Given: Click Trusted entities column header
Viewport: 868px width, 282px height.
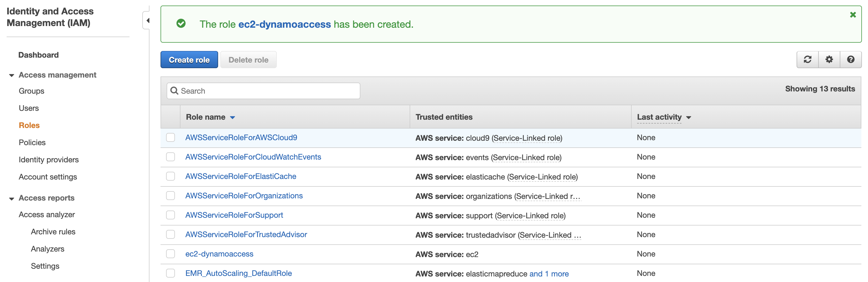Looking at the screenshot, I should 444,117.
